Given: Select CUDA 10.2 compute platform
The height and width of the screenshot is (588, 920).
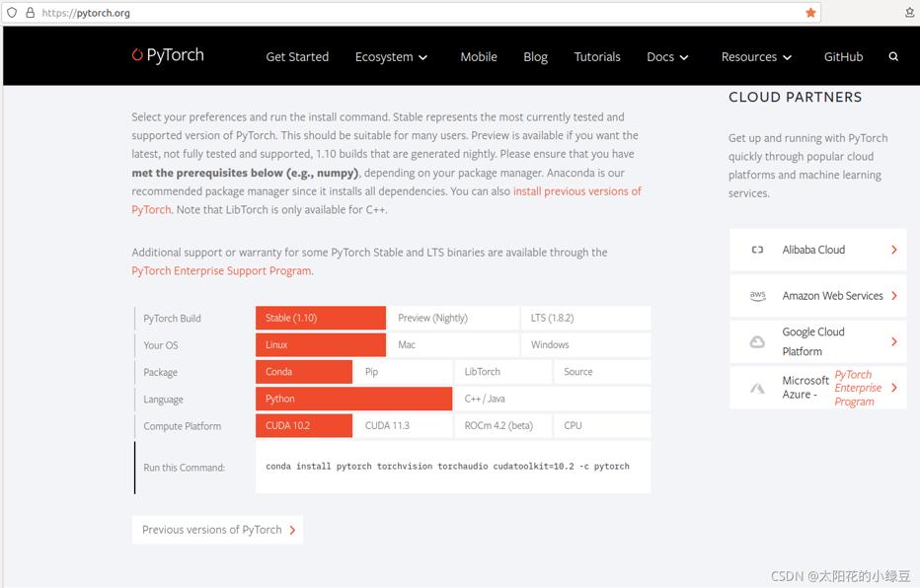Looking at the screenshot, I should click(304, 425).
